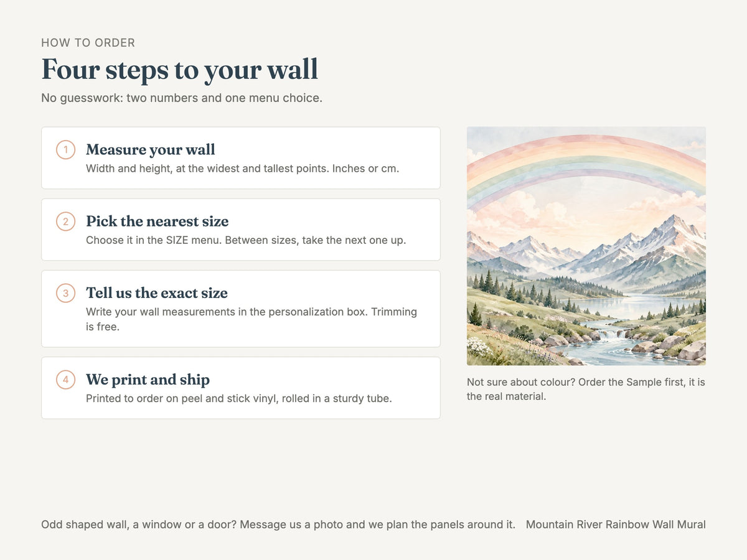Click the step 1 circle icon
The height and width of the screenshot is (560, 747).
(65, 149)
